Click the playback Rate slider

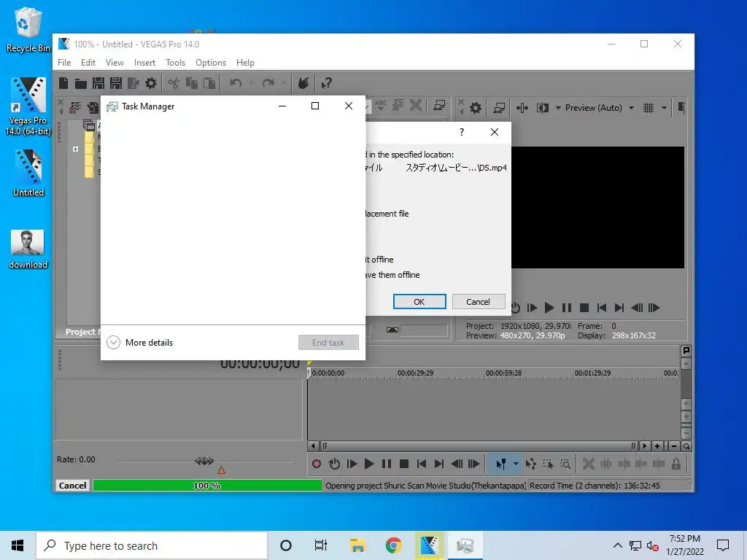click(204, 461)
